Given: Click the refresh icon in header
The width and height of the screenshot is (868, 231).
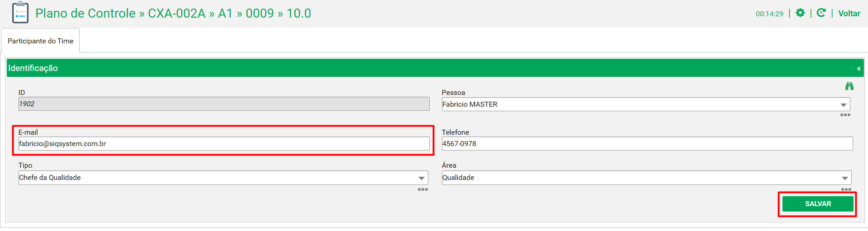Looking at the screenshot, I should (821, 13).
